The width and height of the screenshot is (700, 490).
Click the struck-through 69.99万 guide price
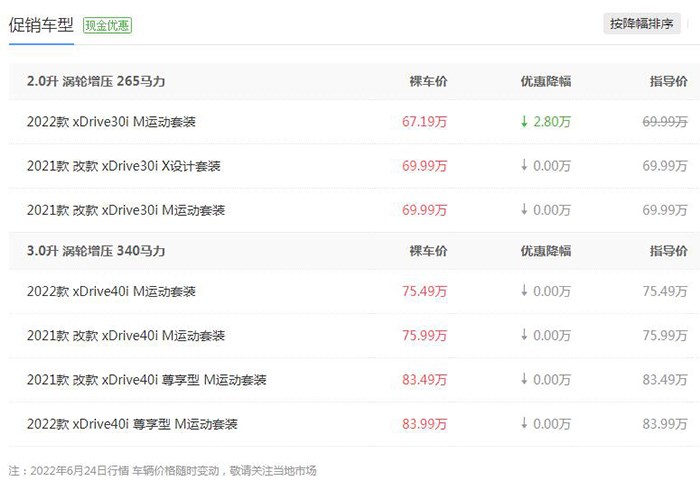pyautogui.click(x=665, y=121)
